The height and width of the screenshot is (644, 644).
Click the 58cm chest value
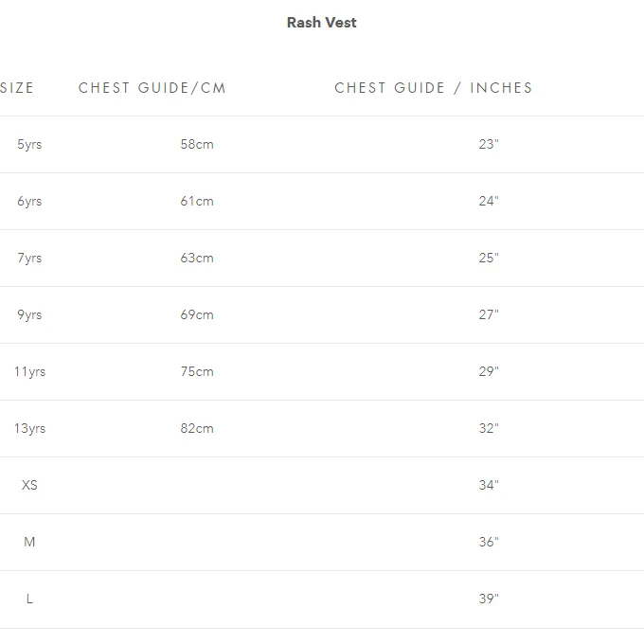197,144
